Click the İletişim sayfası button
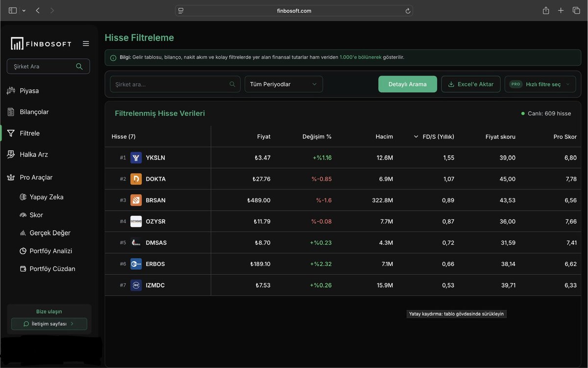The width and height of the screenshot is (588, 368). pos(49,324)
